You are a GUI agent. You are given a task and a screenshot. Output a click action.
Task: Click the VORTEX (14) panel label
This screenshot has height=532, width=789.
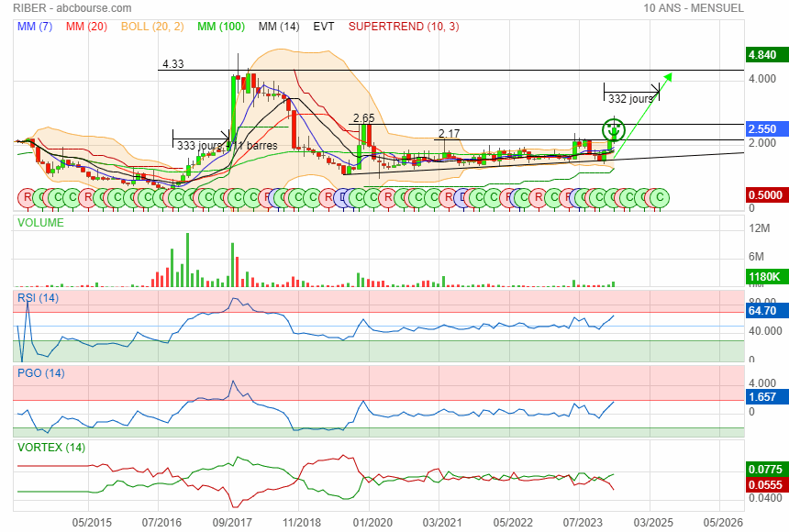[x=51, y=448]
